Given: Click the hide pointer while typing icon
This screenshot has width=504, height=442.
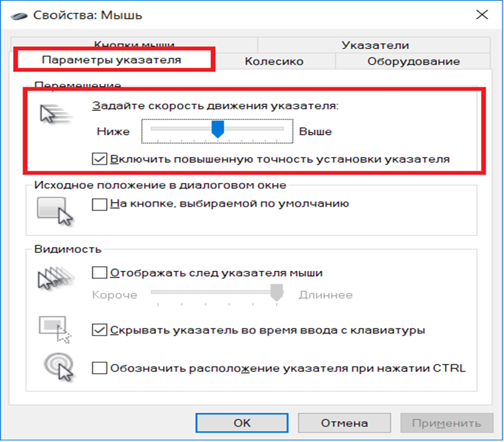Looking at the screenshot, I should pos(55,329).
